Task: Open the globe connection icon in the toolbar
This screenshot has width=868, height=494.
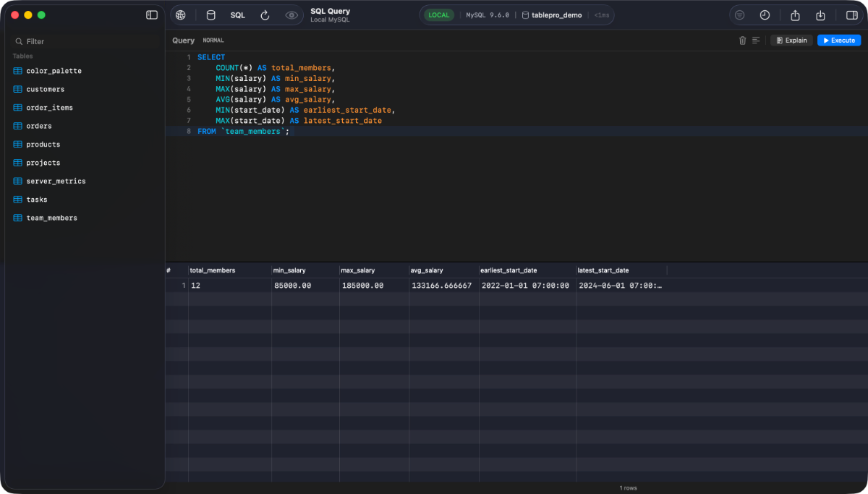Action: click(x=179, y=14)
